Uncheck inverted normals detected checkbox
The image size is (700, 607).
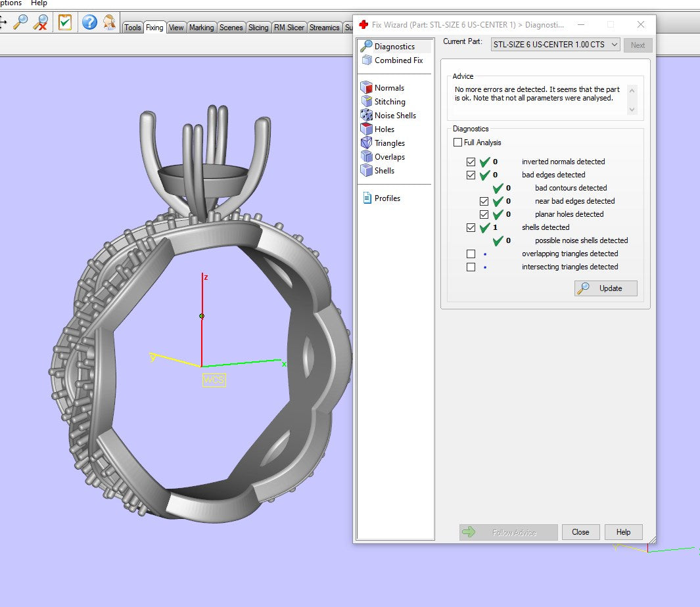pyautogui.click(x=471, y=162)
